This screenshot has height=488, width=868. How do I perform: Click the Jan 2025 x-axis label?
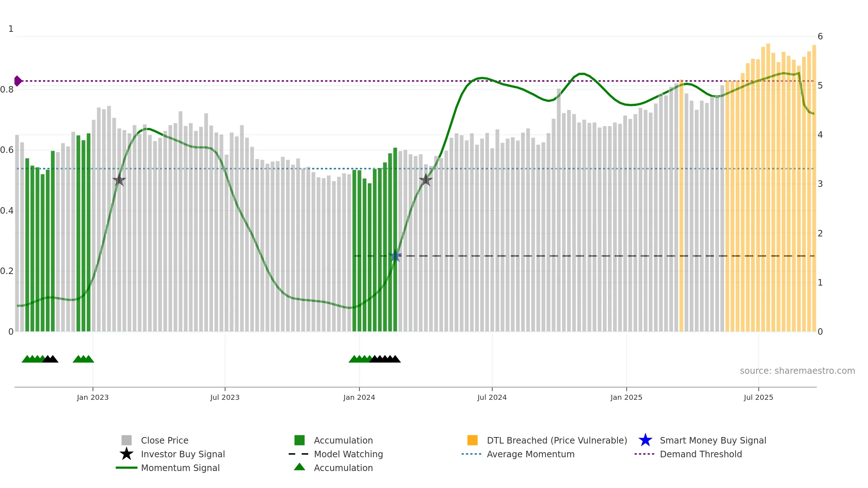tap(626, 397)
